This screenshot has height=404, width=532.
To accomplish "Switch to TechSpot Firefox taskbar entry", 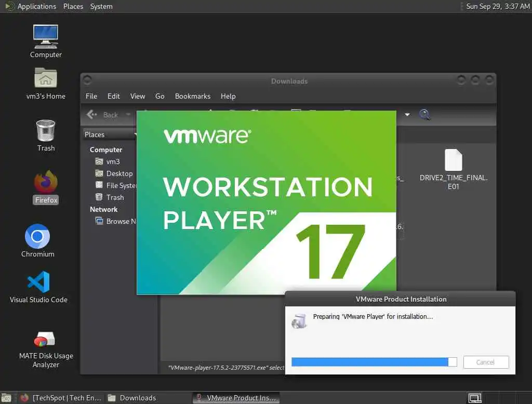I will [x=61, y=398].
